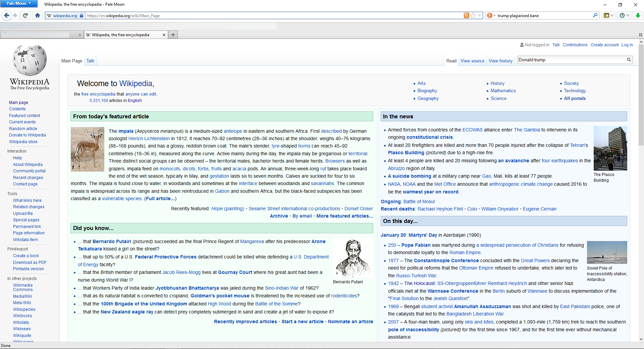Open the Battle of Mosul ongoing link
The image size is (644, 349).
click(419, 201)
